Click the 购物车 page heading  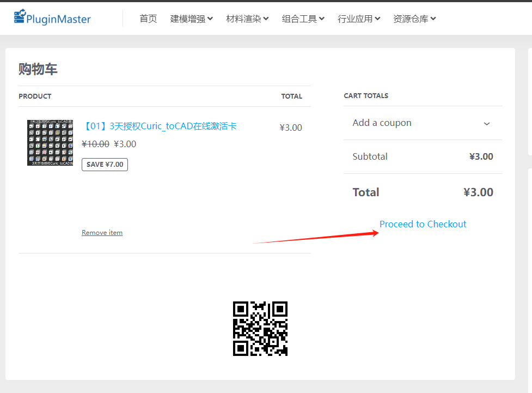(x=38, y=69)
